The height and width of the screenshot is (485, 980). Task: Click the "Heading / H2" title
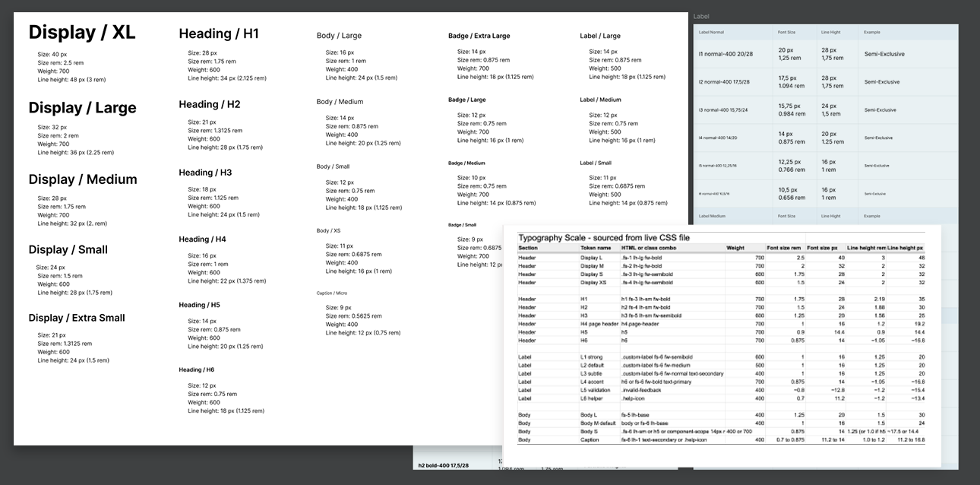click(210, 104)
